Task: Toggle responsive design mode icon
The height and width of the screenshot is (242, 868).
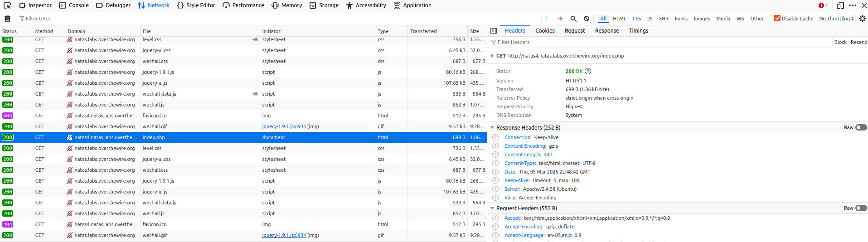Action: tap(840, 5)
